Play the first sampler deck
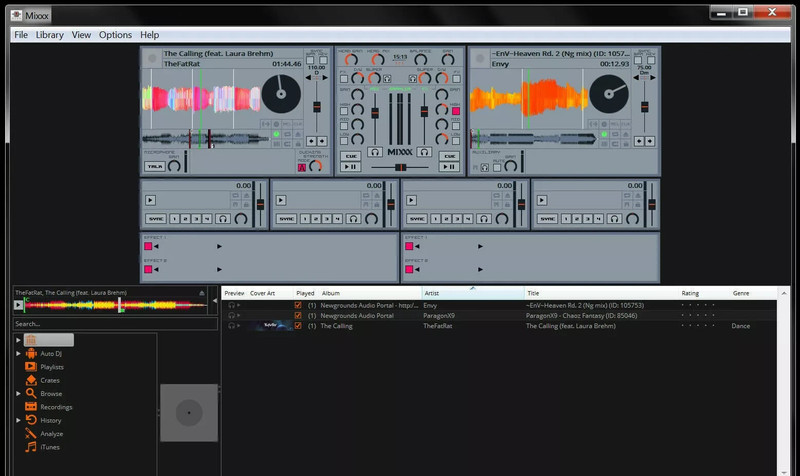800x476 pixels. click(x=150, y=200)
